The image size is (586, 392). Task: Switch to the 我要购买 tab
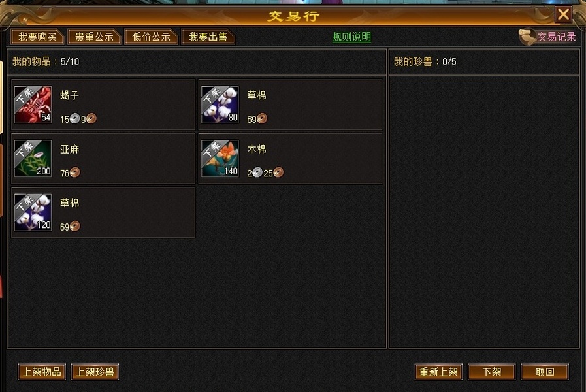37,37
